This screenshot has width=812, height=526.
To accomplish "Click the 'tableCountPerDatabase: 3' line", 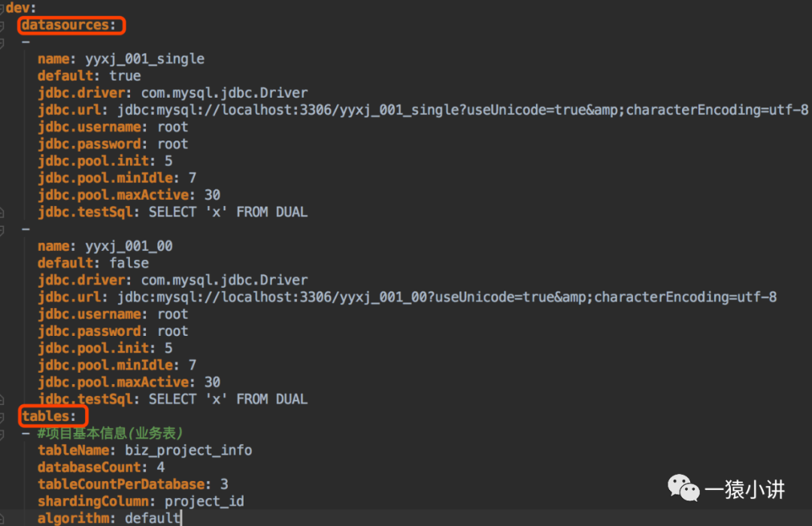I will tap(132, 485).
